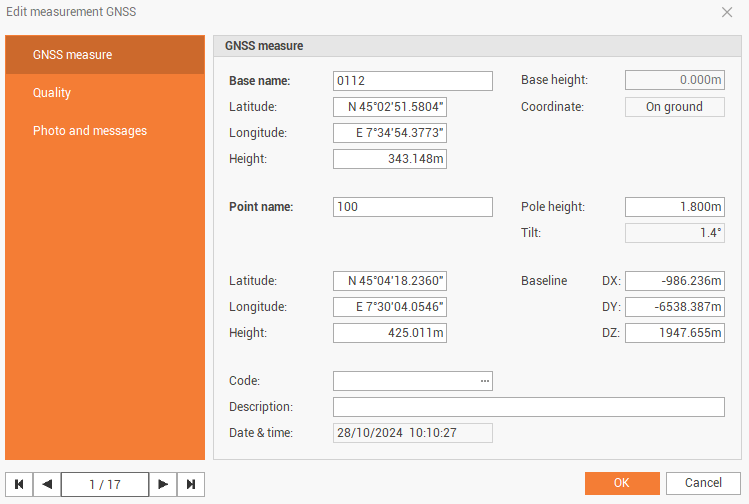Go to previous measurement record
Screen dimensions: 749x504
pyautogui.click(x=47, y=485)
